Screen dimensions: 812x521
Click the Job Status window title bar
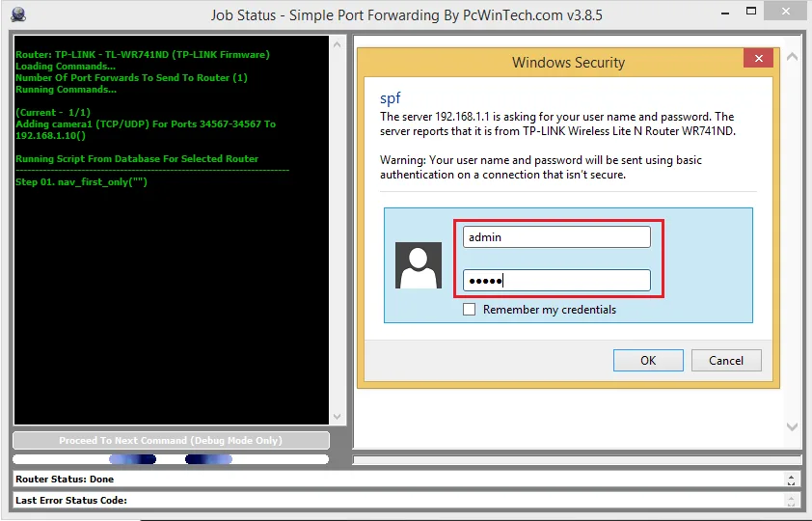click(407, 15)
